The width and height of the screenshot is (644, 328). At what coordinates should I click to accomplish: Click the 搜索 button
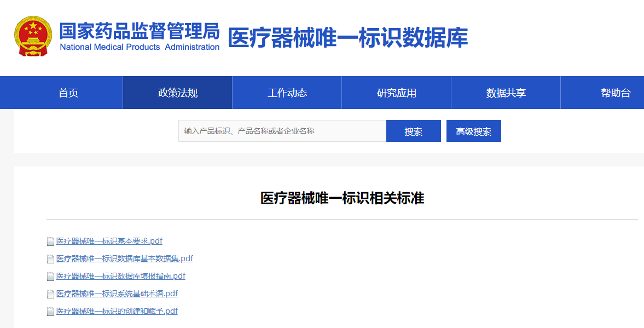point(414,131)
